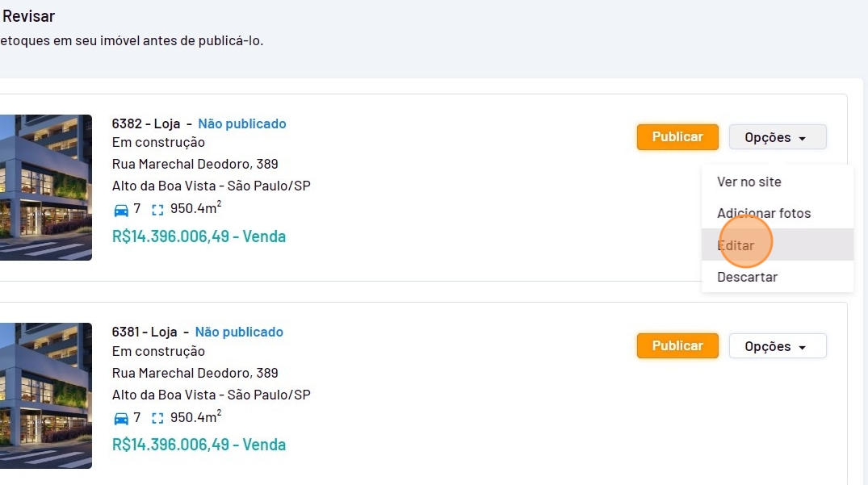This screenshot has height=485, width=868.
Task: Open Opções dropdown for listing 6382
Action: [x=778, y=137]
